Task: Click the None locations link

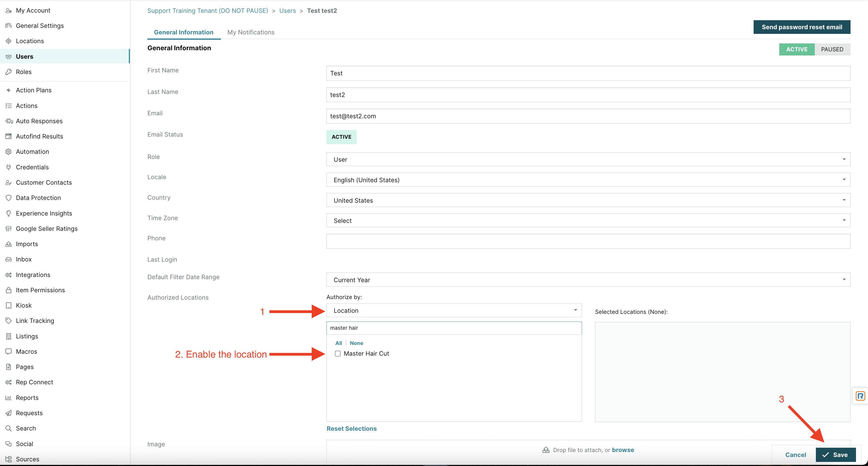Action: point(356,343)
